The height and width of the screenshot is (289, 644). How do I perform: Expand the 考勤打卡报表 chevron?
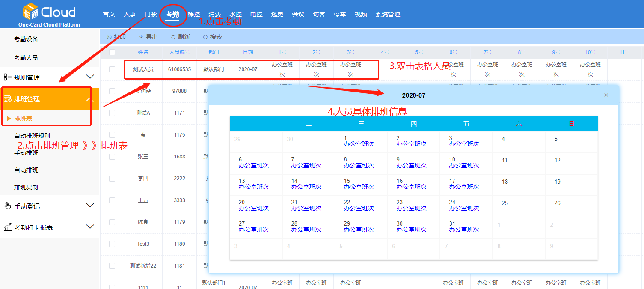click(x=90, y=226)
